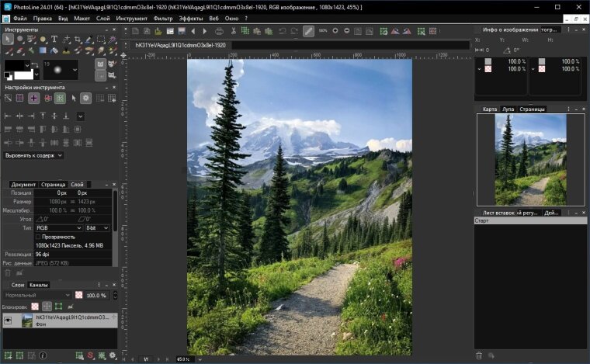Screen dimensions: 590x364
Task: Click the Save floppy disk icon
Action: (182, 31)
